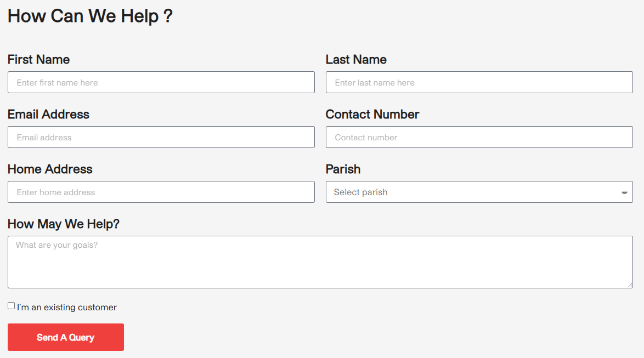Image resolution: width=644 pixels, height=358 pixels.
Task: Select the Contact Number input
Action: click(x=479, y=137)
